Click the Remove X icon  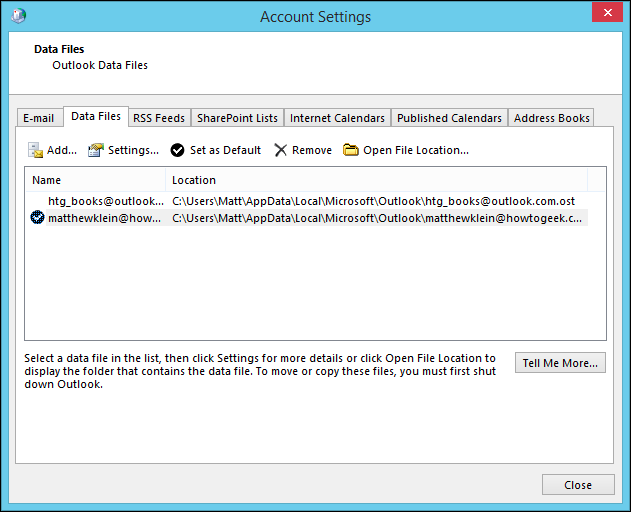click(280, 150)
